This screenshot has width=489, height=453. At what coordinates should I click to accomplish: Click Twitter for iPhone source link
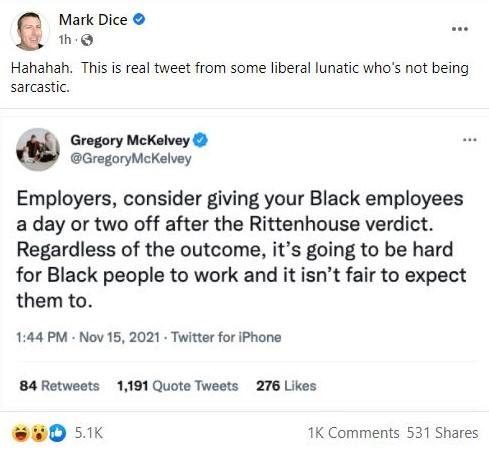(x=226, y=337)
